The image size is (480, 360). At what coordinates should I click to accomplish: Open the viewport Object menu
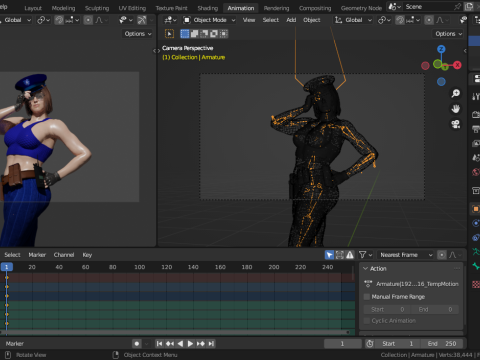[x=312, y=20]
